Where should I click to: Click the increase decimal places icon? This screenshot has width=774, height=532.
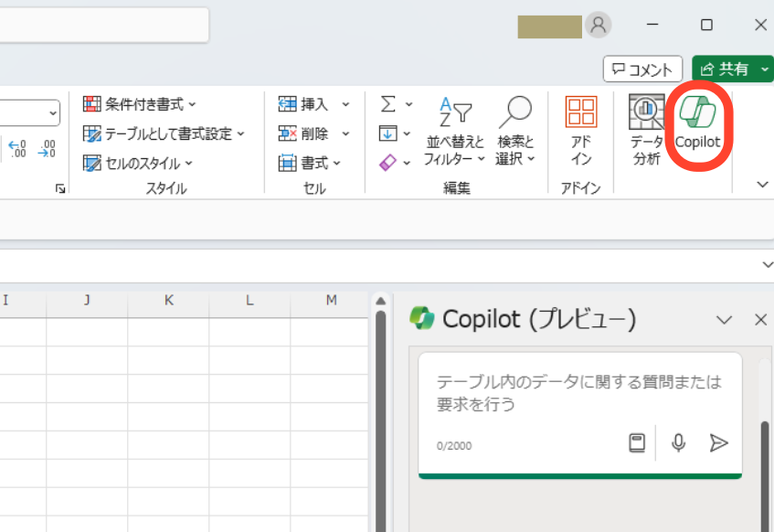(17, 148)
